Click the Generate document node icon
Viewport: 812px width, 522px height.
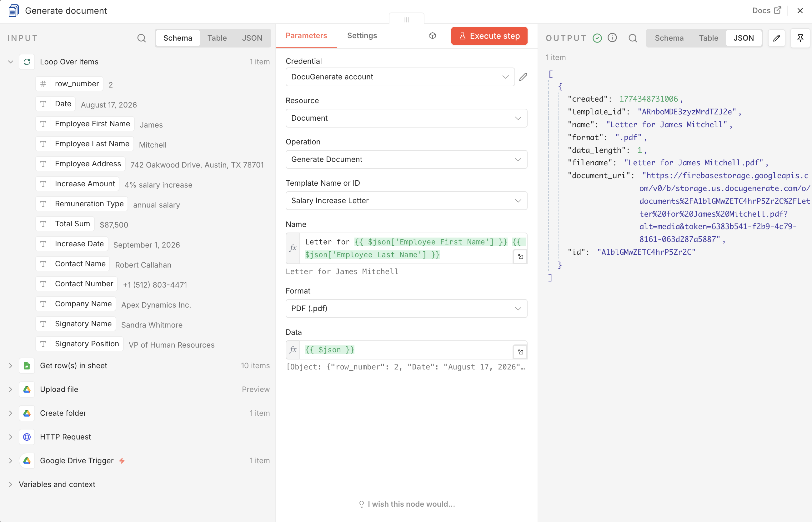click(x=13, y=11)
